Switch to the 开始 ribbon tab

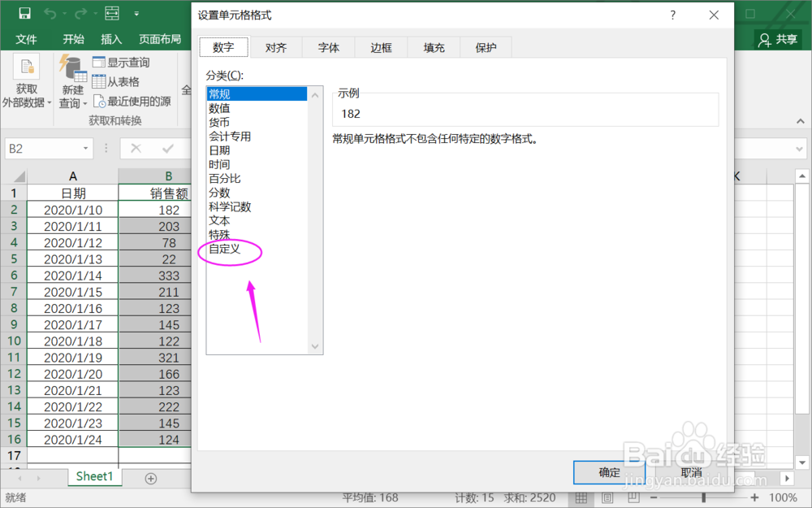tap(73, 39)
